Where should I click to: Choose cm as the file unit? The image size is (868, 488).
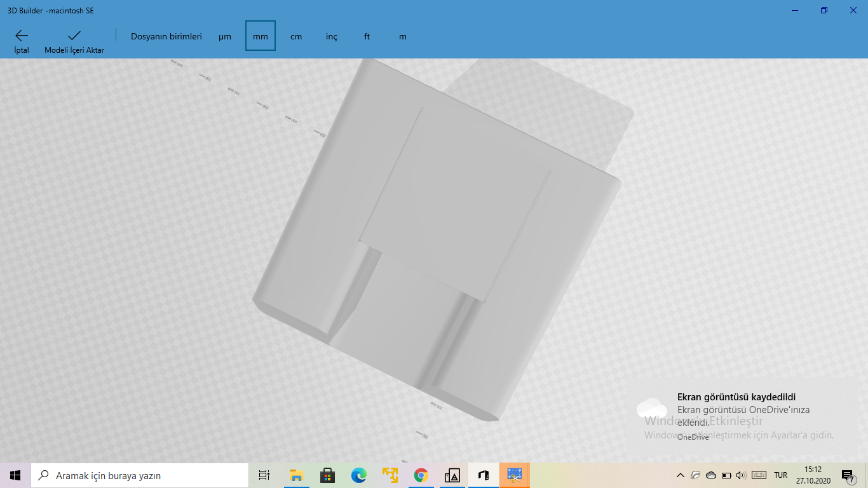click(x=296, y=36)
